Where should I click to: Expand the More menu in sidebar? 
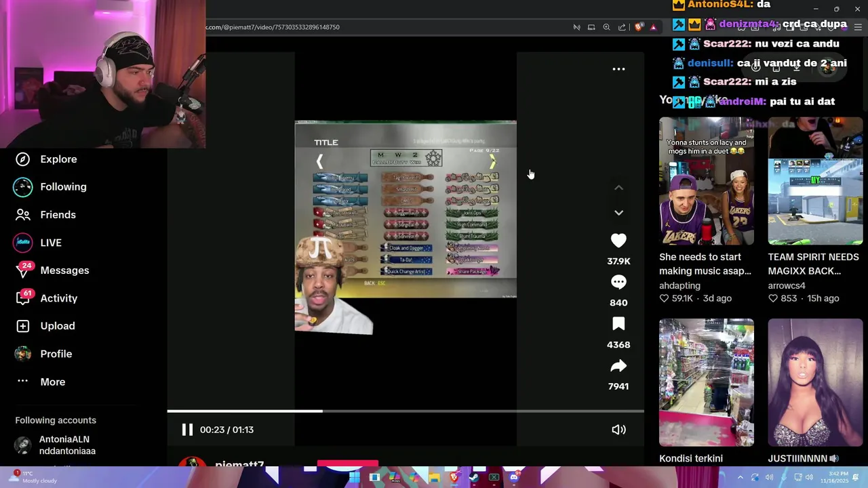point(39,382)
